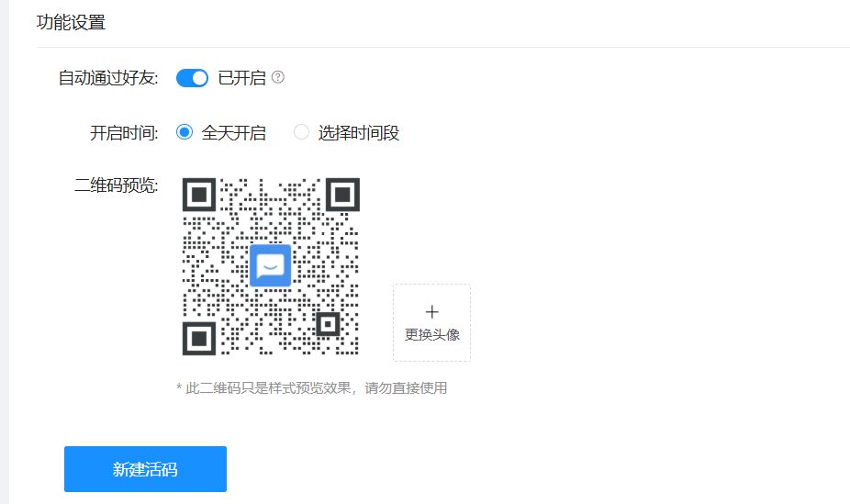Viewport: 850px width, 504px height.
Task: Click the blue chat avatar in the QR code
Action: pyautogui.click(x=270, y=265)
